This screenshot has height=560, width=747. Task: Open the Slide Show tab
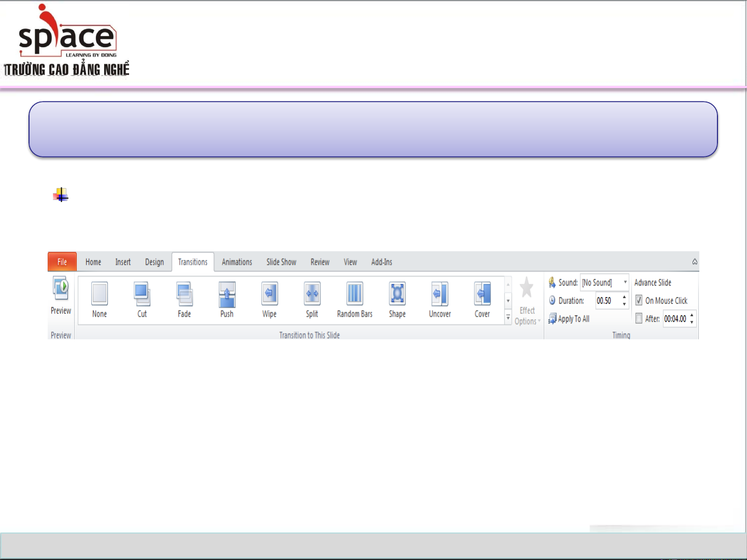pos(281,262)
